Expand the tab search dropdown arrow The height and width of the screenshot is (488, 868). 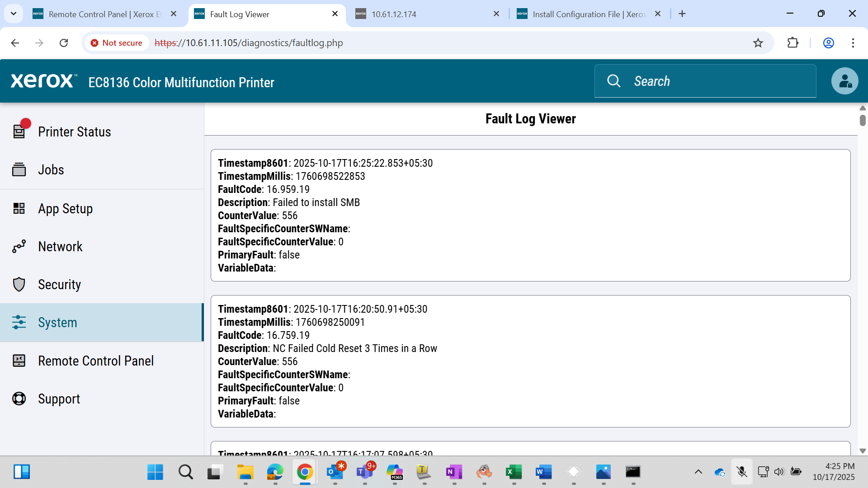14,14
